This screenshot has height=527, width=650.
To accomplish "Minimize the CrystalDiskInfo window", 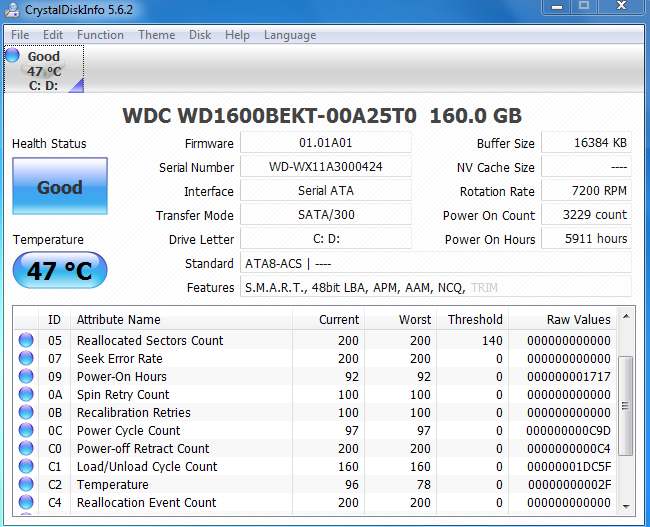I will tap(557, 7).
